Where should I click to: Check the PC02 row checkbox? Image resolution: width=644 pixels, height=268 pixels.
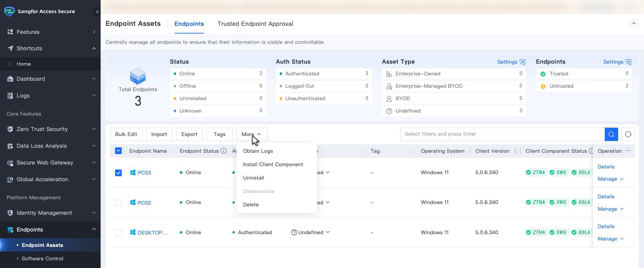118,203
